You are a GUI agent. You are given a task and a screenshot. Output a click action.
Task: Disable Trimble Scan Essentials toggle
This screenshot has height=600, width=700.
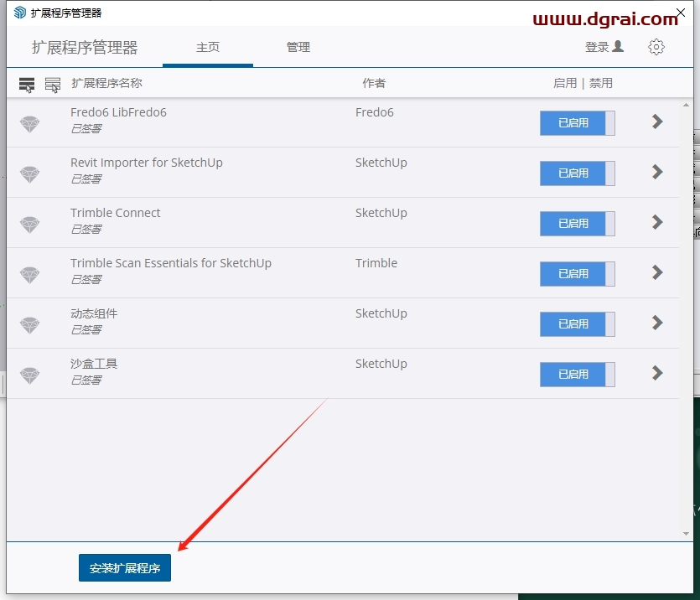(x=578, y=274)
